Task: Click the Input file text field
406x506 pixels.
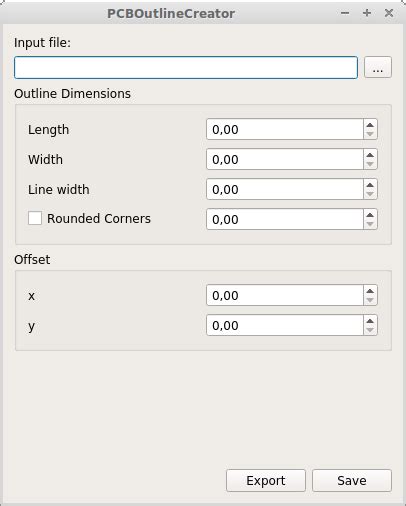Action: point(186,68)
